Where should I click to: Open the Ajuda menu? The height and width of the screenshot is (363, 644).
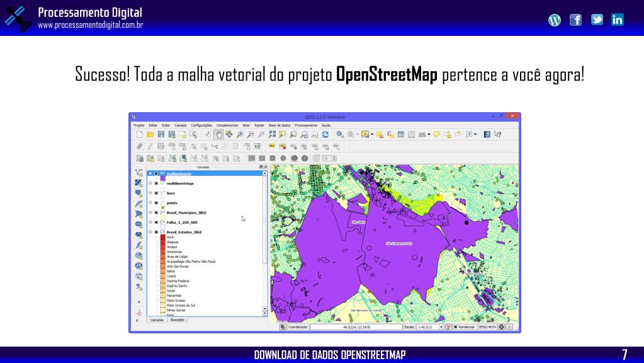(x=326, y=125)
